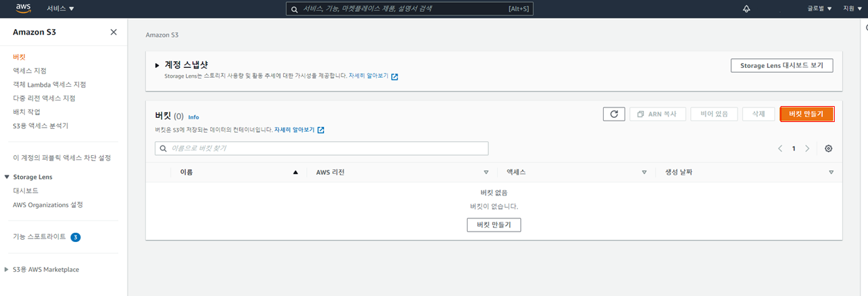Viewport: 868px width, 296px height.
Task: Collapse the Storage Lens sidebar section
Action: point(7,177)
